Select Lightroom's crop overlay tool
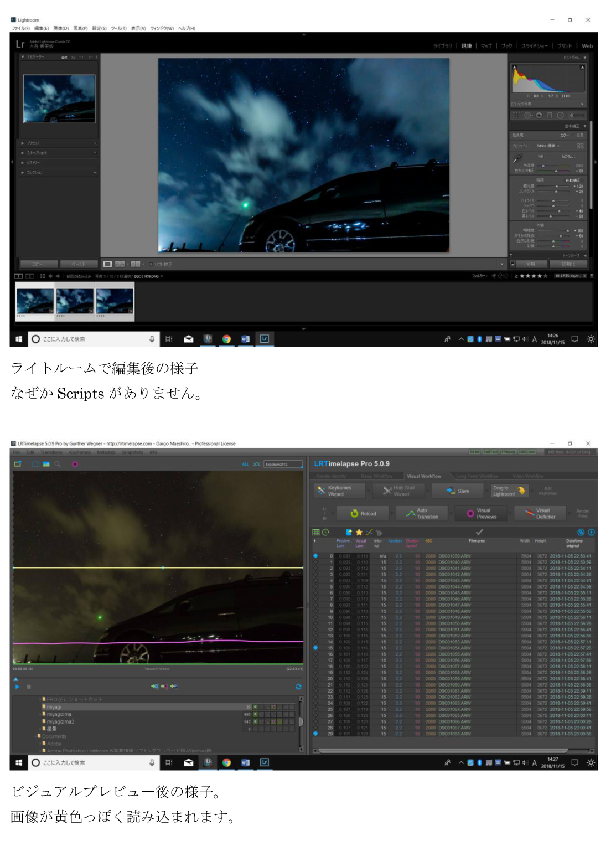Viewport: 616px width, 841px height. coord(516,116)
